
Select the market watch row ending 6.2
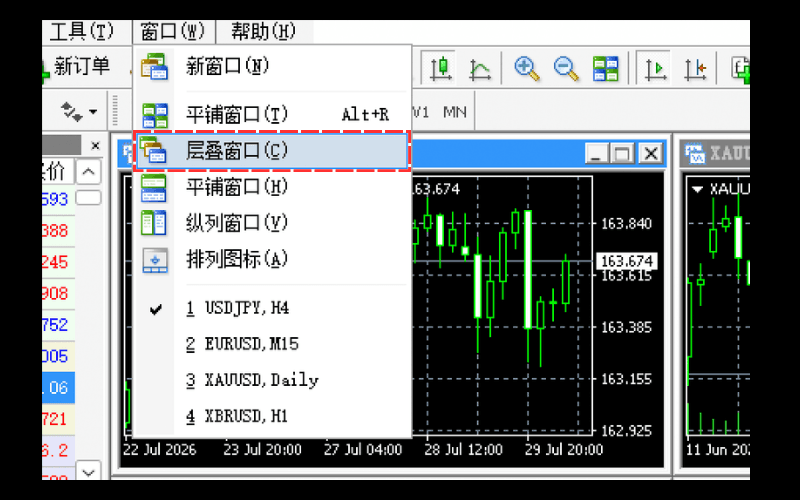[x=59, y=451]
